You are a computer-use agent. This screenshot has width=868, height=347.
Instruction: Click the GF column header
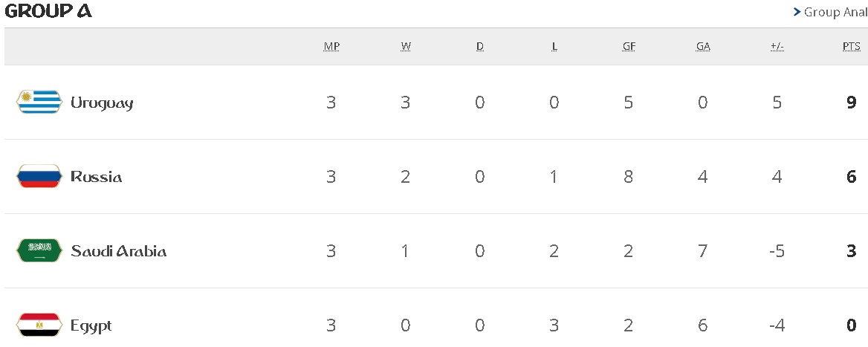pyautogui.click(x=629, y=47)
